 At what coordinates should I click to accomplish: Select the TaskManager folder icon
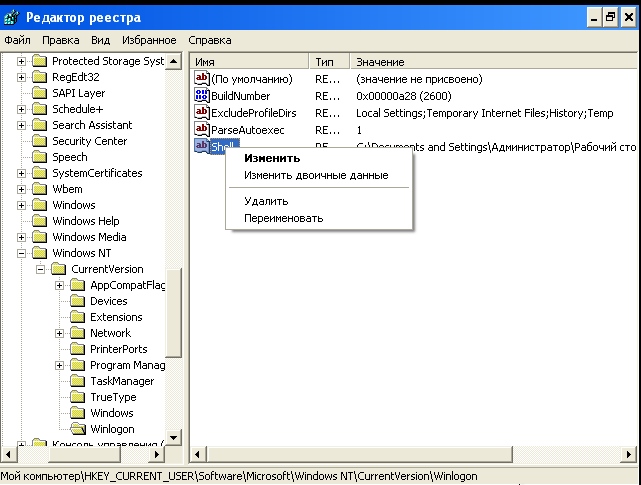click(77, 381)
